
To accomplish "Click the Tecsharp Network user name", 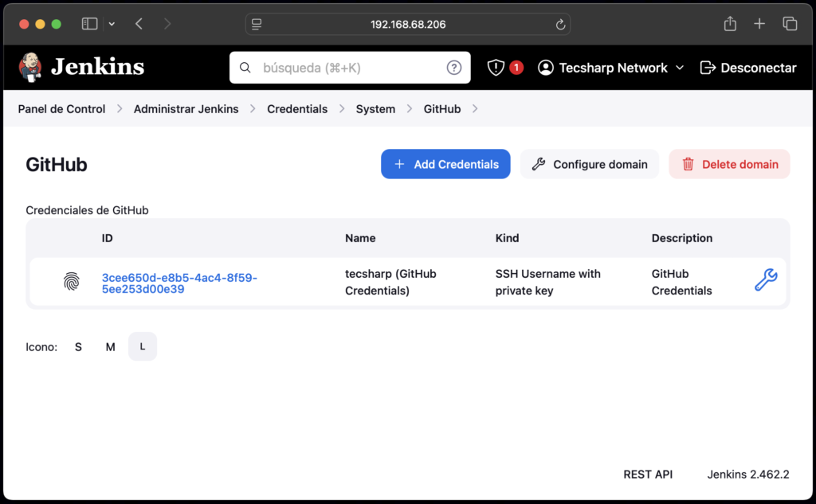I will click(613, 68).
